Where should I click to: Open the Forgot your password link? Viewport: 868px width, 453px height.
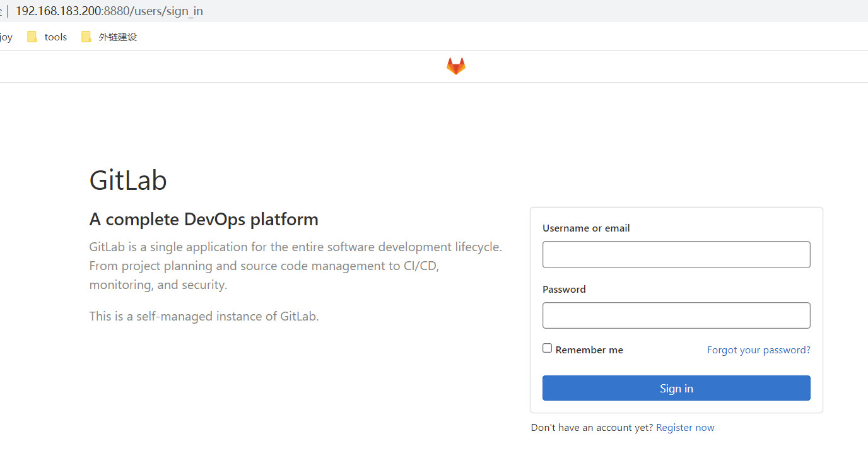point(758,350)
